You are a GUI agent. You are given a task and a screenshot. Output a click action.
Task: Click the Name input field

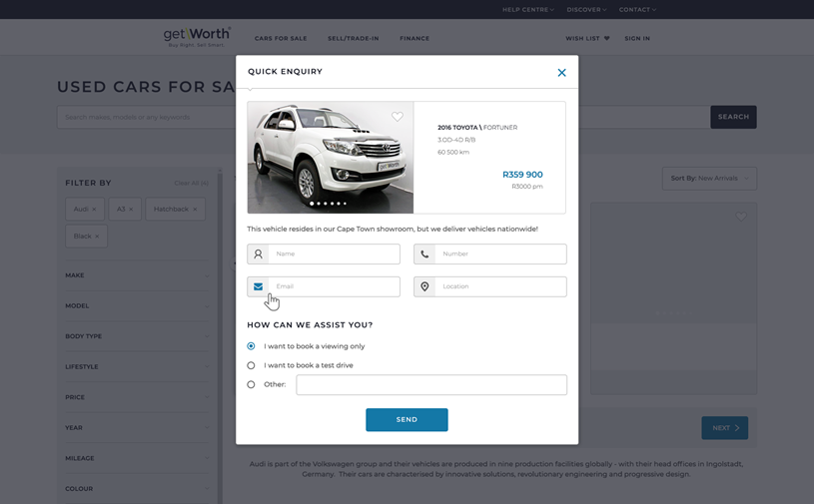[x=324, y=254]
